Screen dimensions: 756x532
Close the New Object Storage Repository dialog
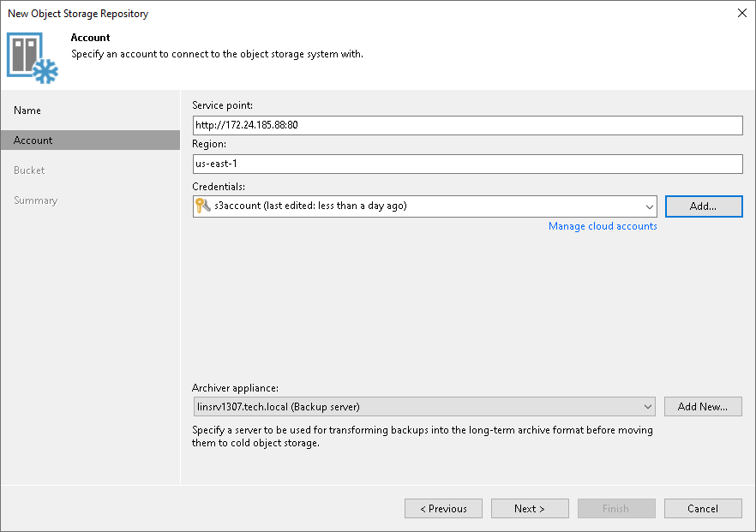coord(742,13)
